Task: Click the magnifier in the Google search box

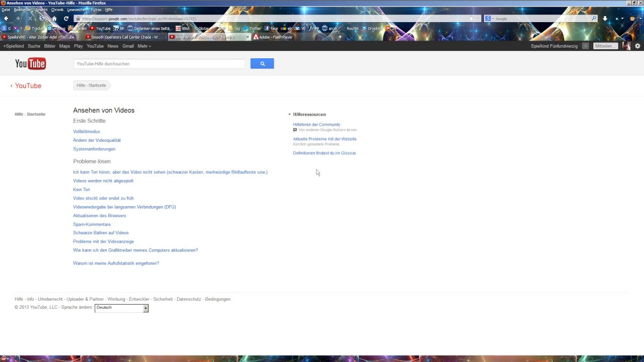Action: [594, 19]
